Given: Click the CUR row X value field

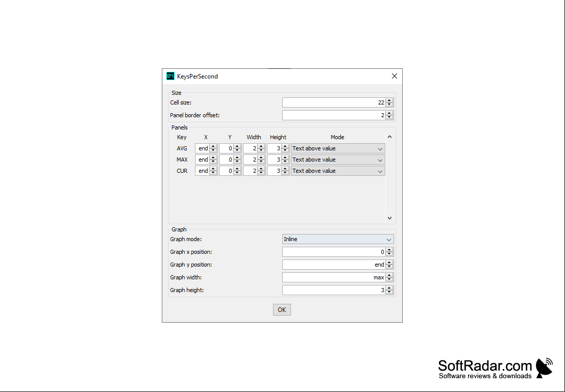Looking at the screenshot, I should 203,171.
